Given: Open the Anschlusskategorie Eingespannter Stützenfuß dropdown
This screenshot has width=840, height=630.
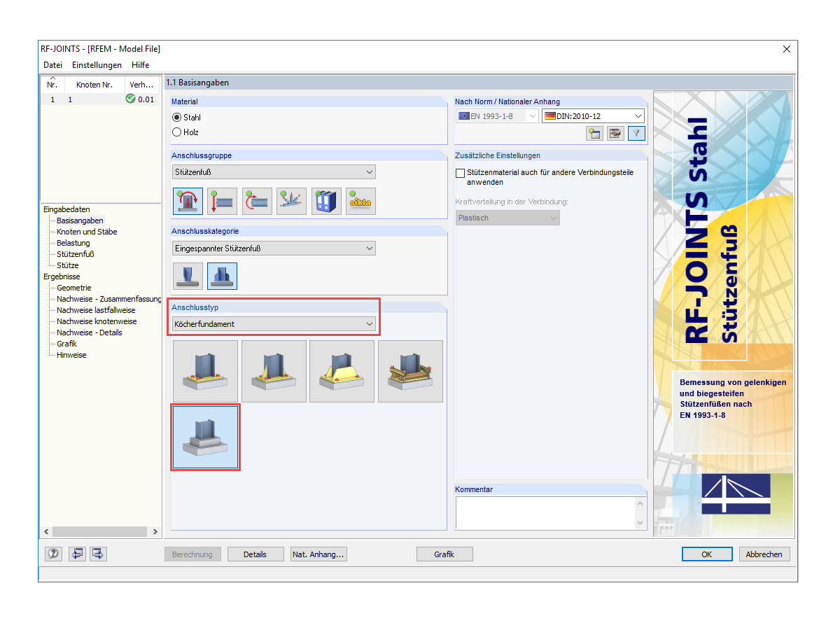Looking at the screenshot, I should tap(274, 248).
